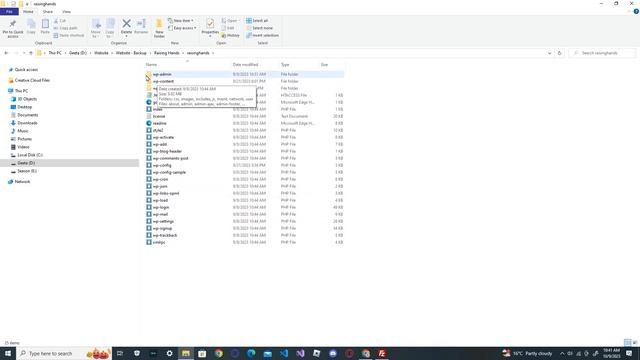Click the Back navigation arrow
640x360 pixels.
point(6,53)
